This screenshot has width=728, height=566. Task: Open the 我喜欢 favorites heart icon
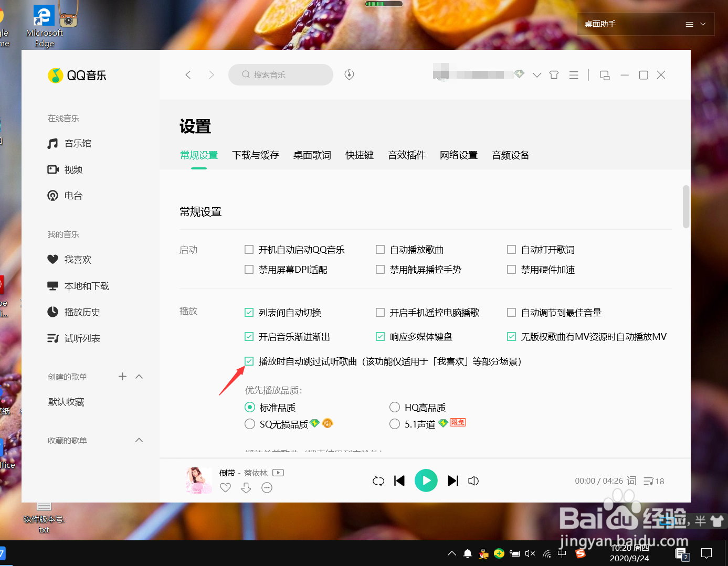point(52,259)
